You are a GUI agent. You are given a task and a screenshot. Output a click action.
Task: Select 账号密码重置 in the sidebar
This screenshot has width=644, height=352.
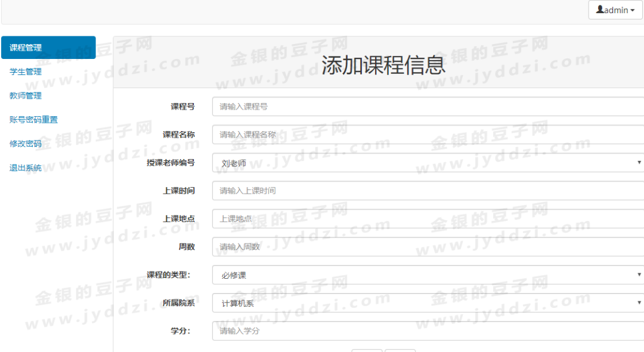(x=33, y=119)
